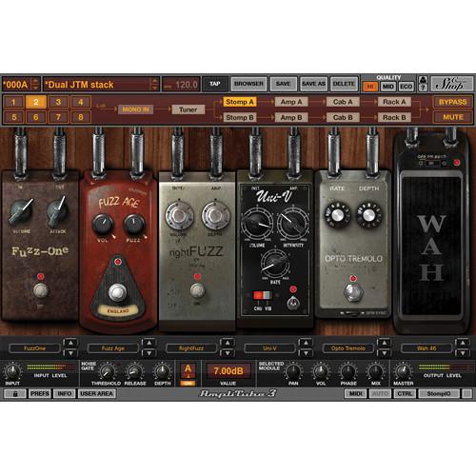
Task: Click the SAVE AS button
Action: 313,84
